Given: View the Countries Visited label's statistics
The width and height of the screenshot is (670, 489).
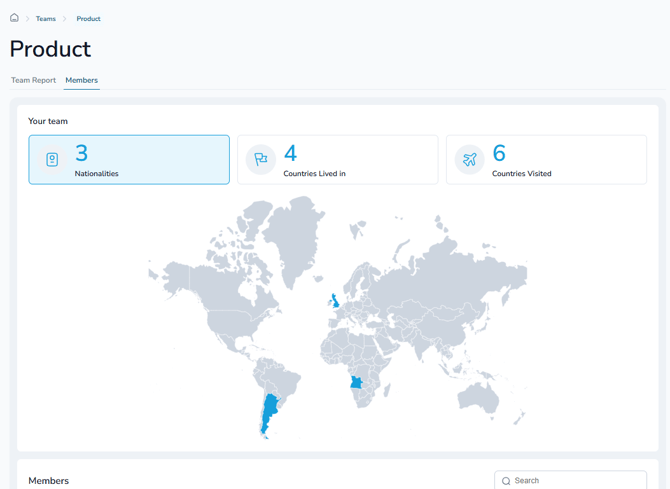Looking at the screenshot, I should (x=521, y=174).
